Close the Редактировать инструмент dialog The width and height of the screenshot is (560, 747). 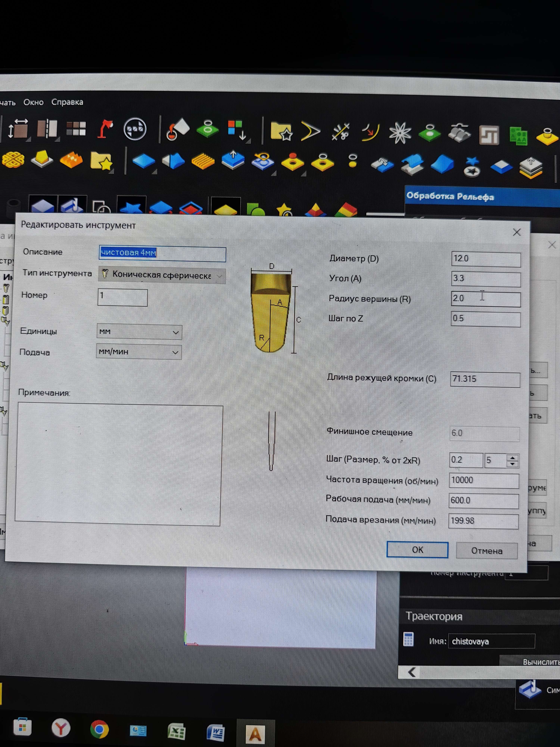click(x=517, y=232)
